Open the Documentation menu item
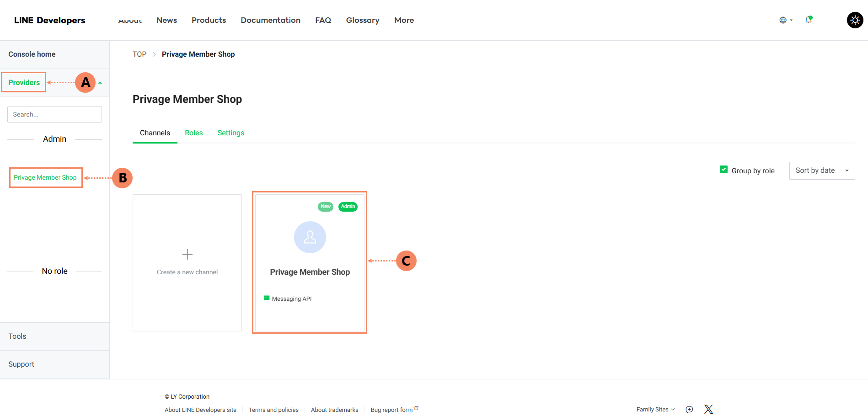Image resolution: width=868 pixels, height=416 pixels. coord(270,20)
